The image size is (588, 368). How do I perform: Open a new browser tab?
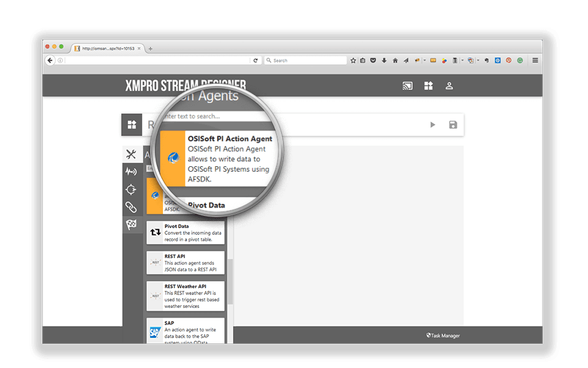[x=151, y=48]
